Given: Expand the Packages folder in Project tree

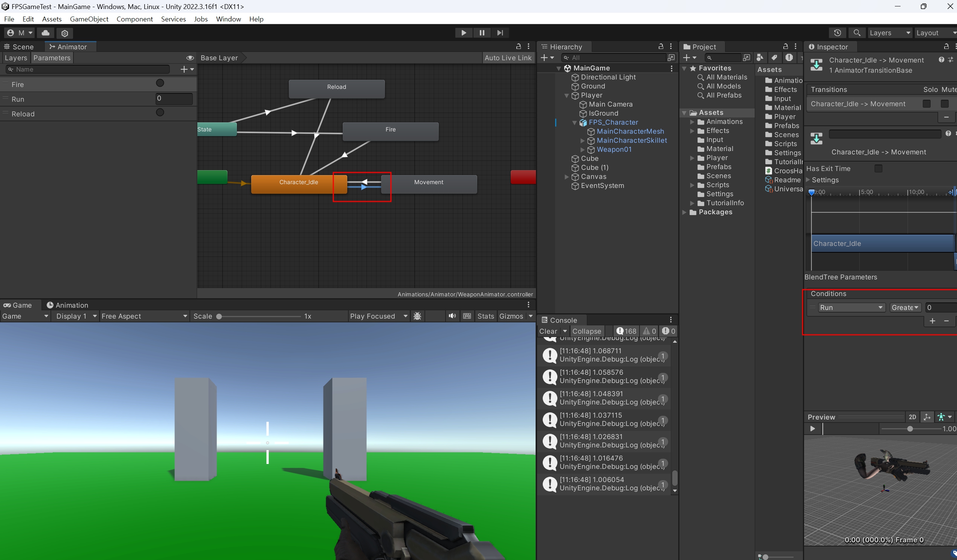Looking at the screenshot, I should 684,212.
